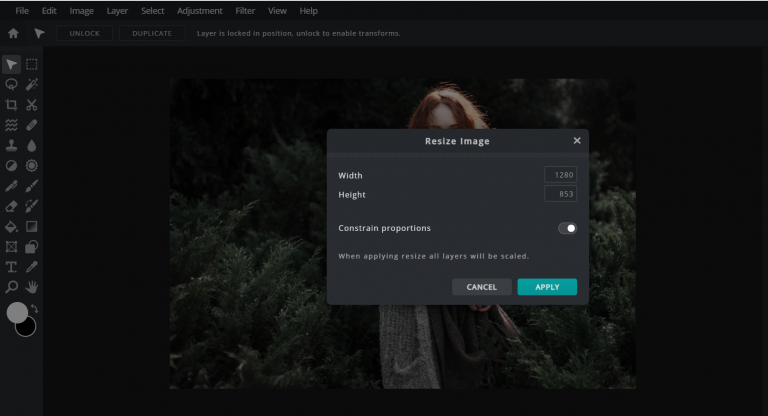Select the Magic Wand tool
Viewport: 768px width, 416px height.
tap(32, 85)
